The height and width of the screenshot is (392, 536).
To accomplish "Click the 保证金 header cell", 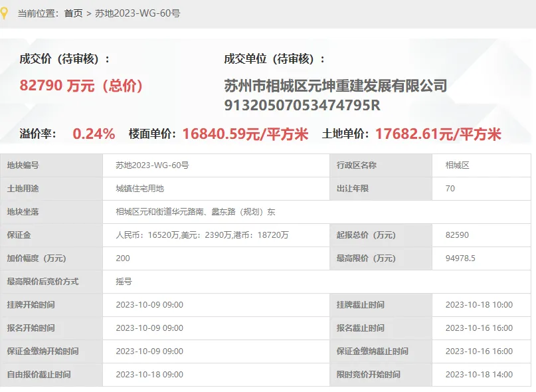I will [x=52, y=235].
